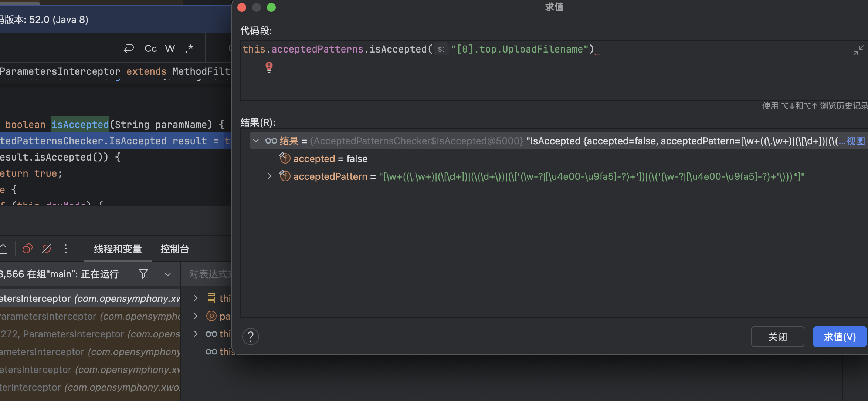Click the field icon next to accepted
868x401 pixels.
click(285, 158)
